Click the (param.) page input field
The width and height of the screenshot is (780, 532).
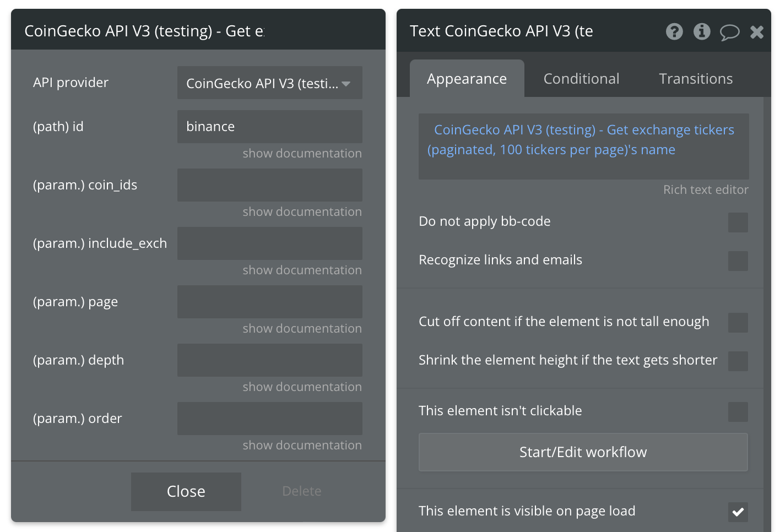tap(269, 302)
